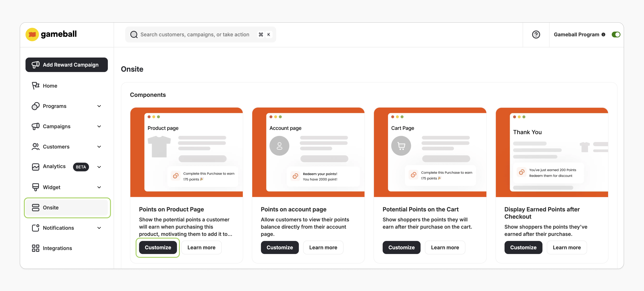Click the Analytics chart icon
644x291 pixels.
tap(36, 167)
